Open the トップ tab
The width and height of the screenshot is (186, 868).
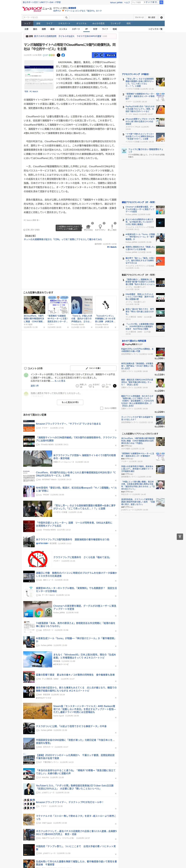[27, 24]
